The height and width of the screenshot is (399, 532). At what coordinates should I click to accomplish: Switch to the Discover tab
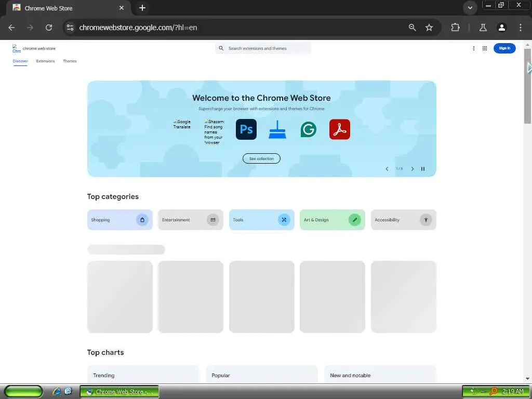20,61
